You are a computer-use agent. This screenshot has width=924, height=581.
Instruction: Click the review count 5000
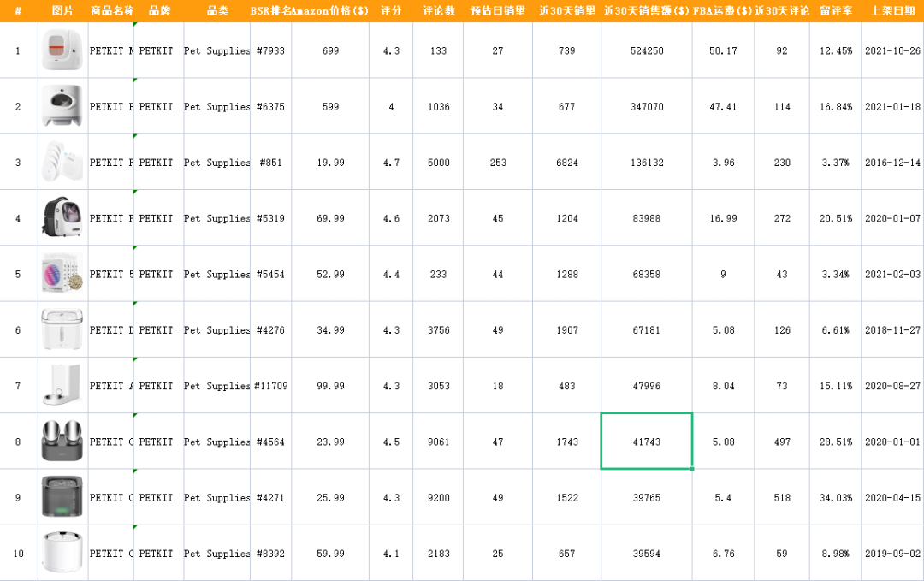(438, 163)
